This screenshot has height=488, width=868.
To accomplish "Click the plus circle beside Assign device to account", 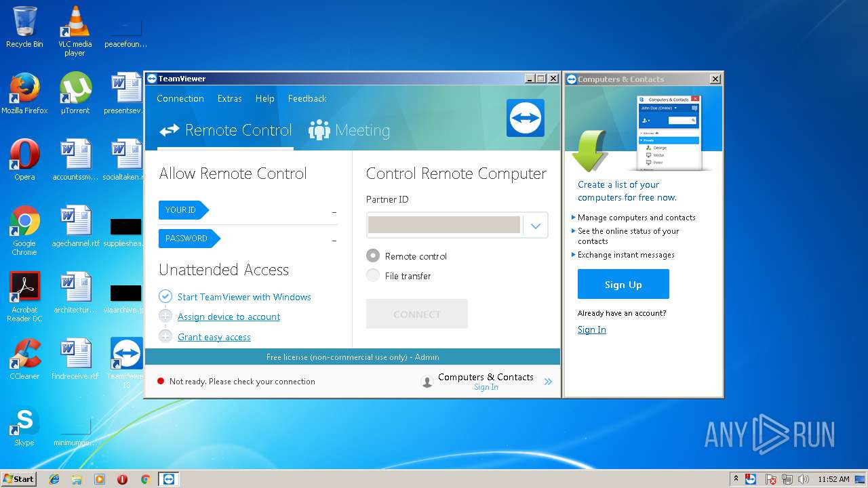I will [x=165, y=316].
